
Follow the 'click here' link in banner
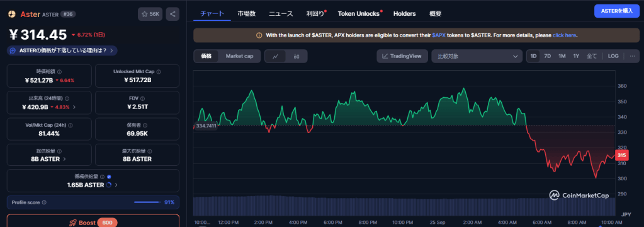[x=564, y=35]
